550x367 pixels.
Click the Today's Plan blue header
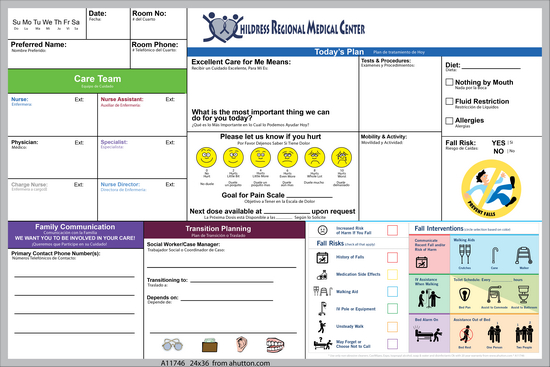pos(364,52)
